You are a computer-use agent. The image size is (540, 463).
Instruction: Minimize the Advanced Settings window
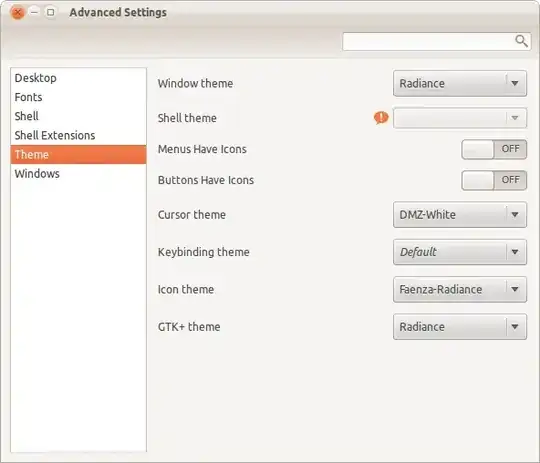(34, 12)
